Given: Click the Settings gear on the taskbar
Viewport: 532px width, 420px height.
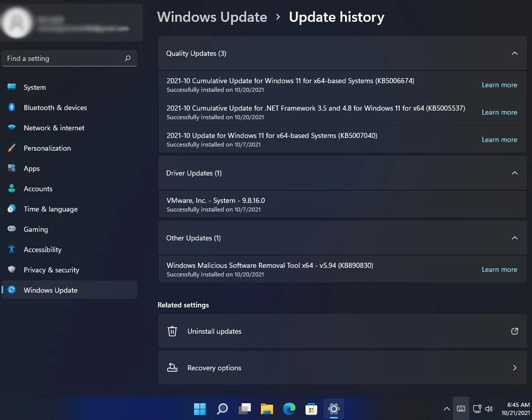Looking at the screenshot, I should (x=334, y=409).
